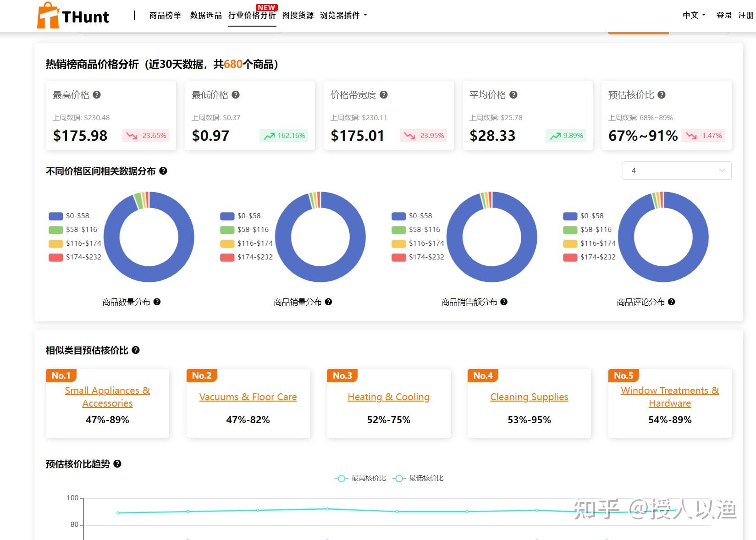The height and width of the screenshot is (540, 756).
Task: Click the help icon beside 商品评论分布
Action: (x=672, y=302)
